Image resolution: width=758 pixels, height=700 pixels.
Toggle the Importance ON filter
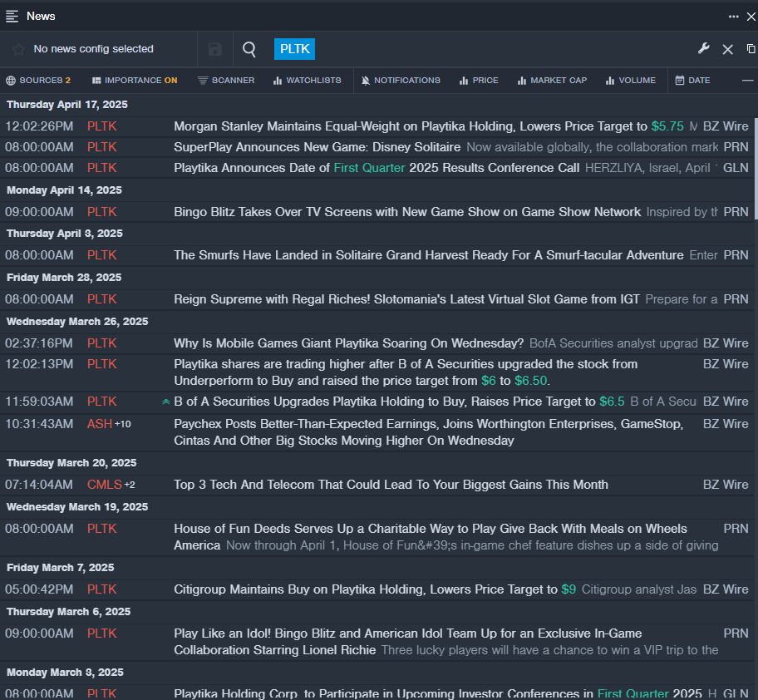coord(135,81)
